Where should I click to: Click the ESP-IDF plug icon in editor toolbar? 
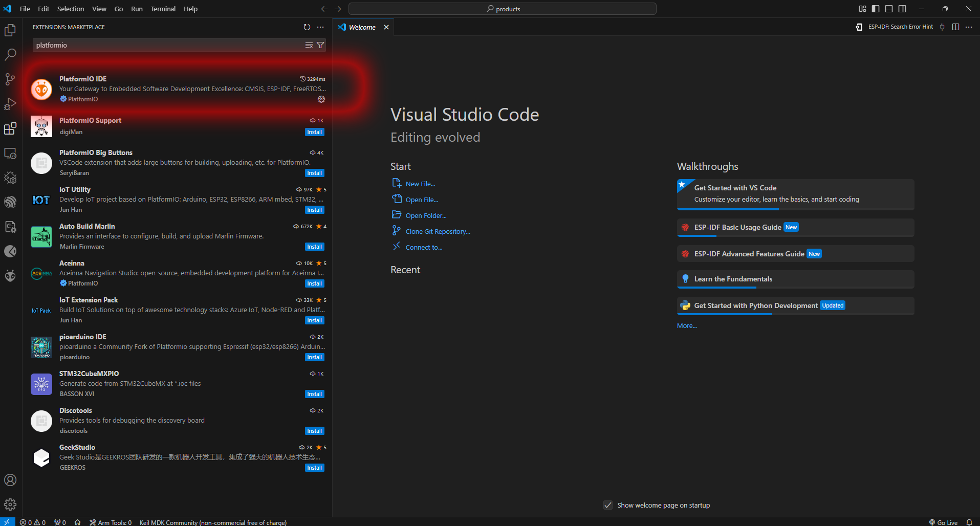[942, 27]
